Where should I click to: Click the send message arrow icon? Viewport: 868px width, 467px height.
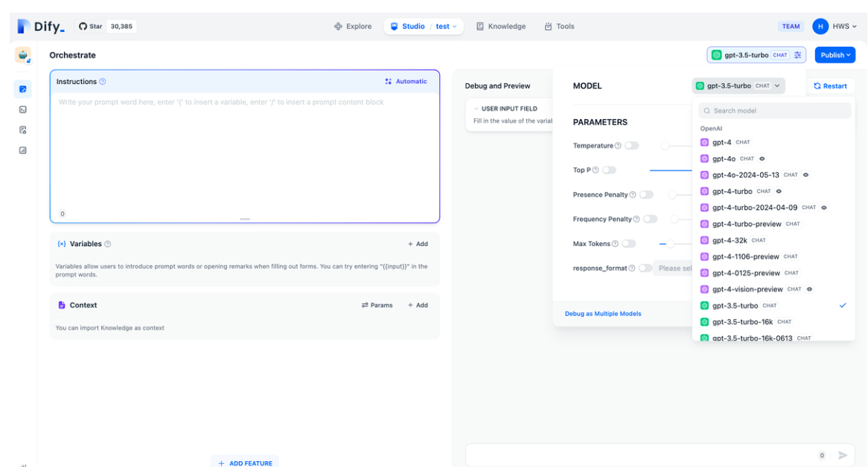(843, 455)
